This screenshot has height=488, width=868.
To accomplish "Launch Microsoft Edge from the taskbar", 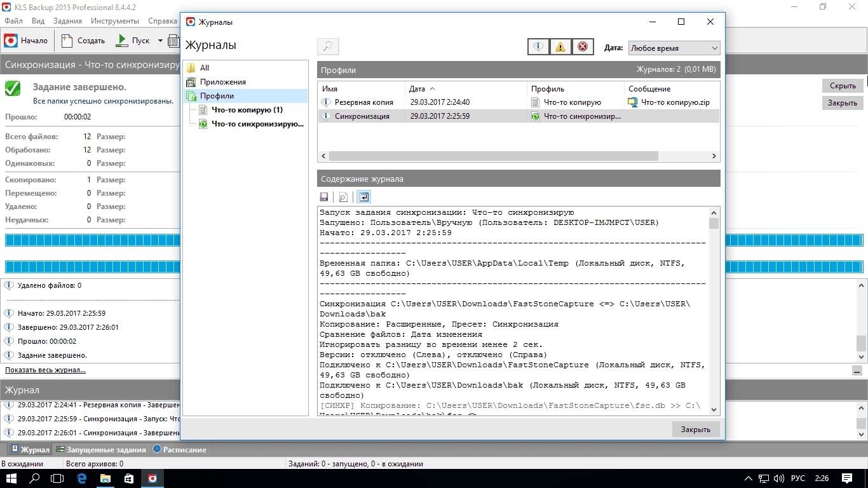I will 82,478.
